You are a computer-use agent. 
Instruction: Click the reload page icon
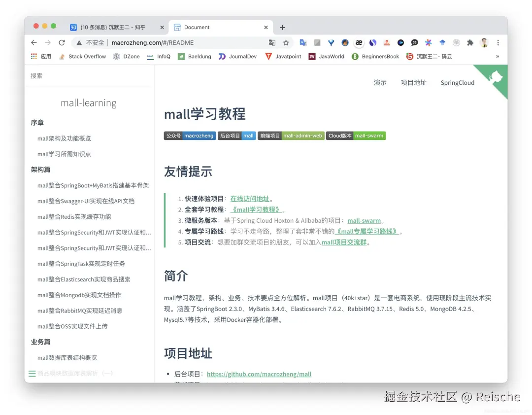[x=62, y=43]
